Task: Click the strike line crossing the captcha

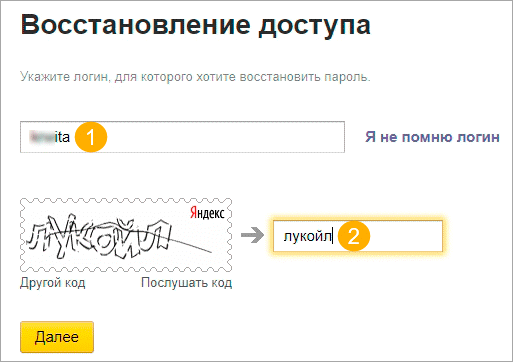Action: [187, 243]
